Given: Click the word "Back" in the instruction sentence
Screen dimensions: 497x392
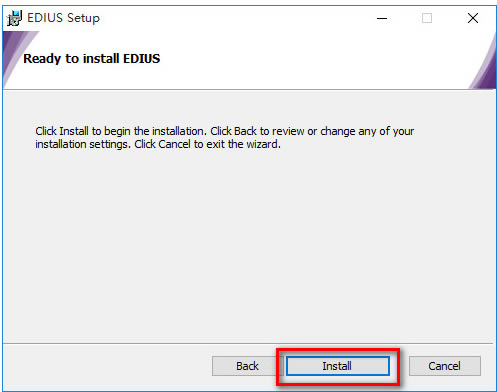Looking at the screenshot, I should pyautogui.click(x=245, y=131).
